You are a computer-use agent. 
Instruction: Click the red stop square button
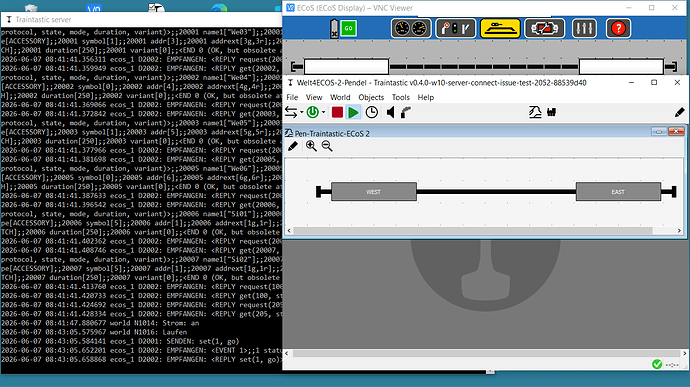(x=337, y=112)
